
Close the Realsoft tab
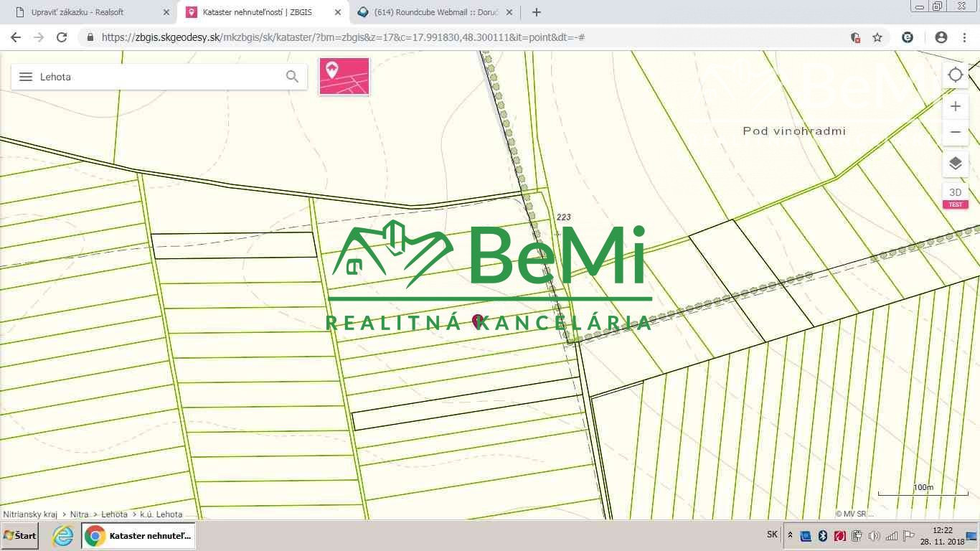tap(166, 12)
